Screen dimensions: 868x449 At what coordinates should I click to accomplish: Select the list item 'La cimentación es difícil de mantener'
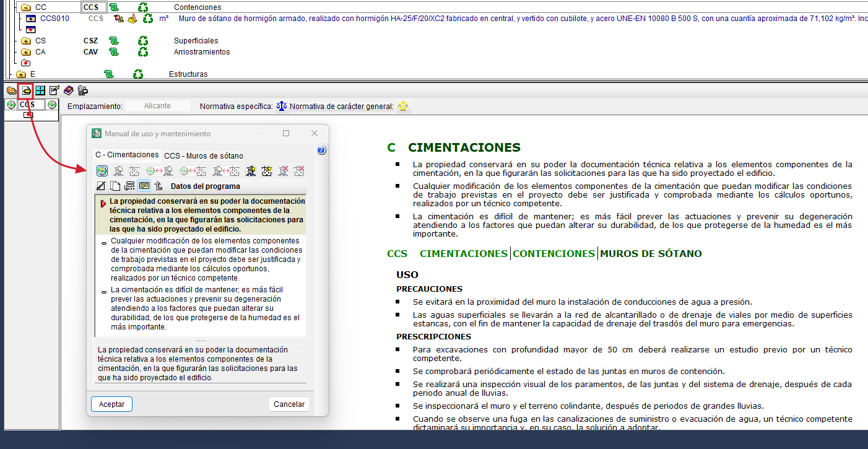201,308
